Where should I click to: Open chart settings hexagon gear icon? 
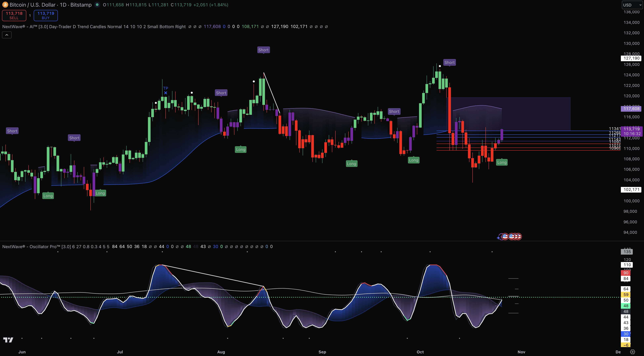[632, 352]
